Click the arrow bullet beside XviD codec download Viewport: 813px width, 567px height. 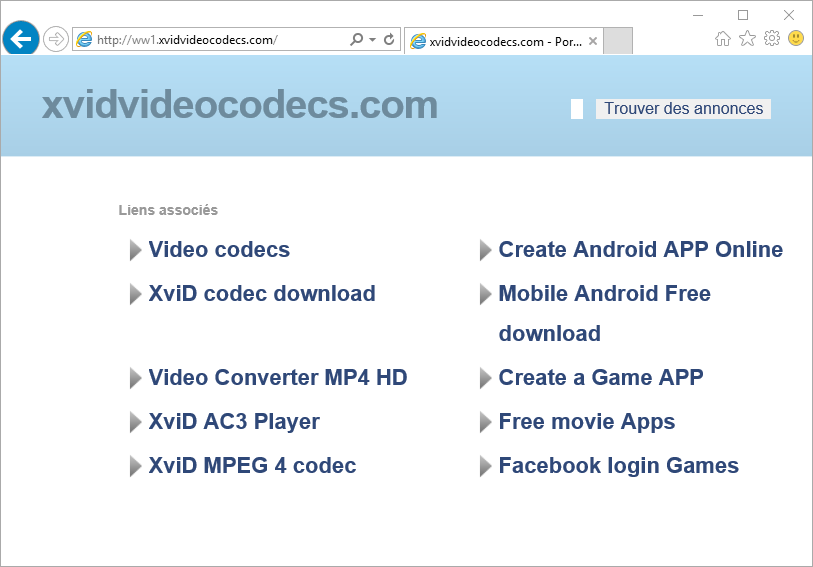pyautogui.click(x=135, y=294)
